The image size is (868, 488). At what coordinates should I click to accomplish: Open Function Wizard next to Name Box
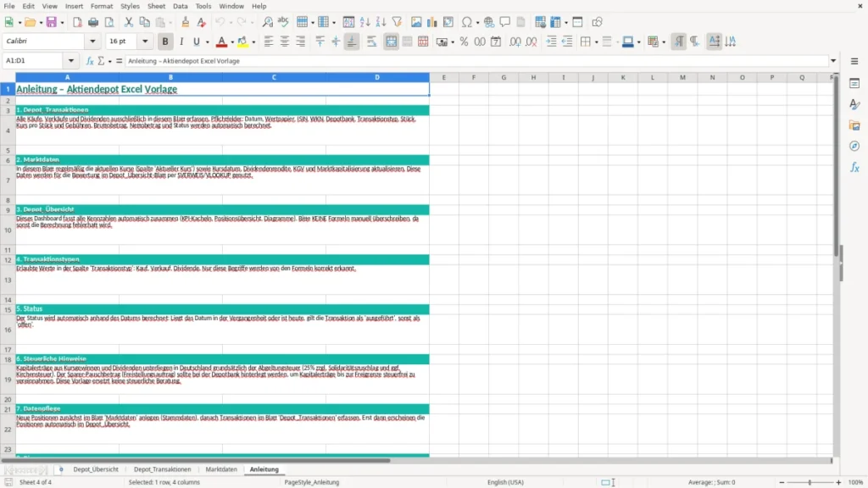[90, 61]
